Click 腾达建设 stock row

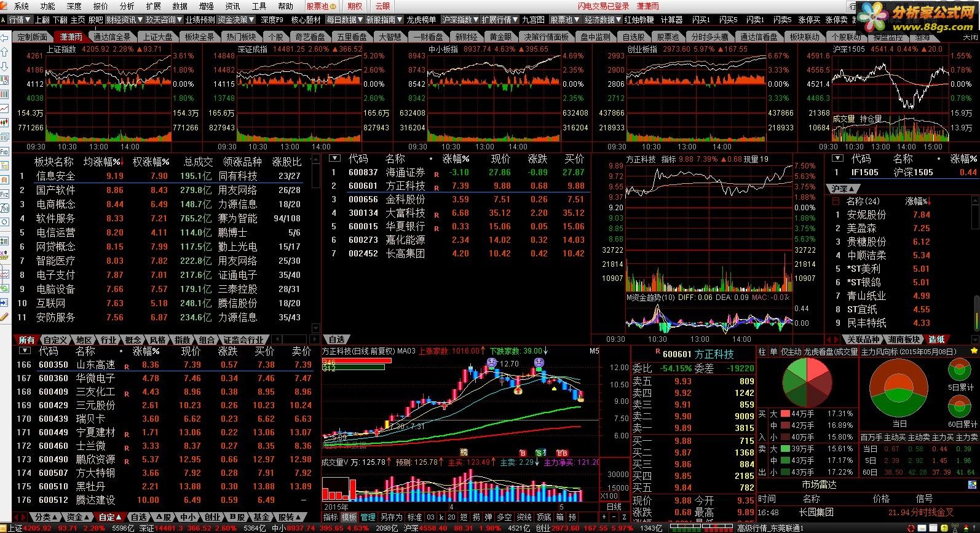[166, 500]
